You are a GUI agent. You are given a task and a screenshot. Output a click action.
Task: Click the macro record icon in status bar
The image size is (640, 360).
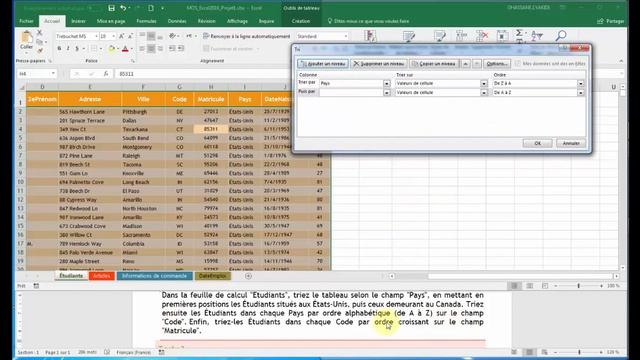click(x=36, y=286)
